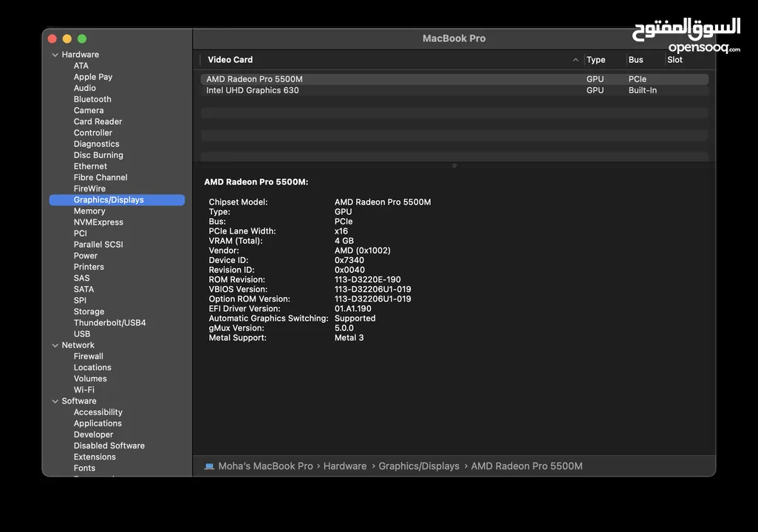Click the Metal Support value "Metal 3"

349,338
